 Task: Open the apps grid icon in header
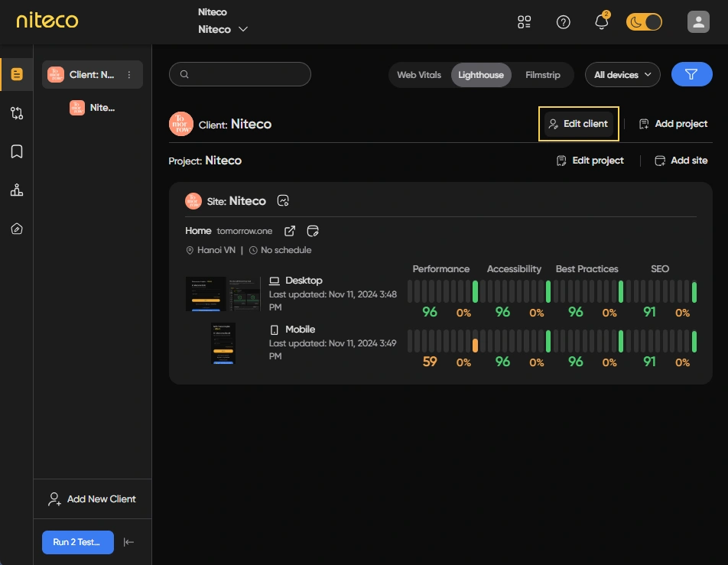coord(524,22)
